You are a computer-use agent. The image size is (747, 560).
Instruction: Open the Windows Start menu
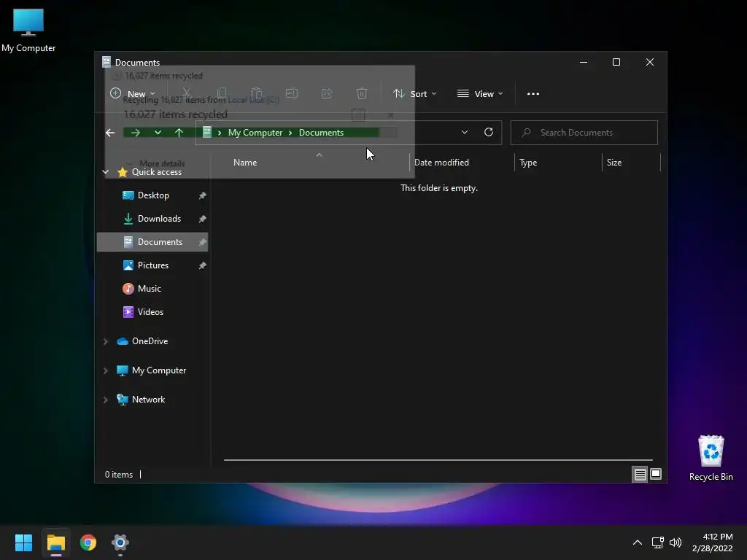[x=23, y=542]
